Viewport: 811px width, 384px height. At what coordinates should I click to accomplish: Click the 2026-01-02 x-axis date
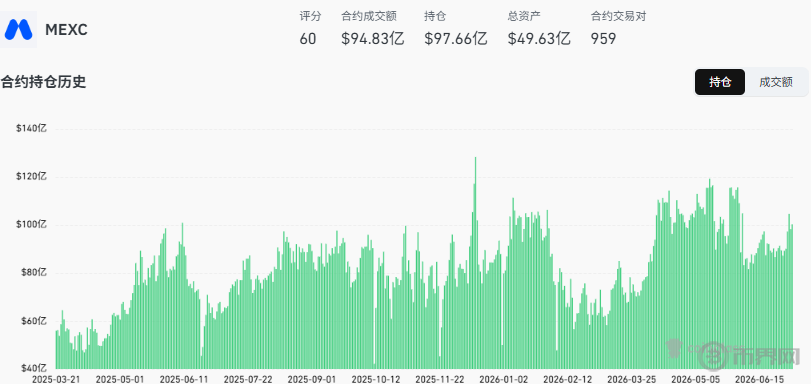(504, 379)
